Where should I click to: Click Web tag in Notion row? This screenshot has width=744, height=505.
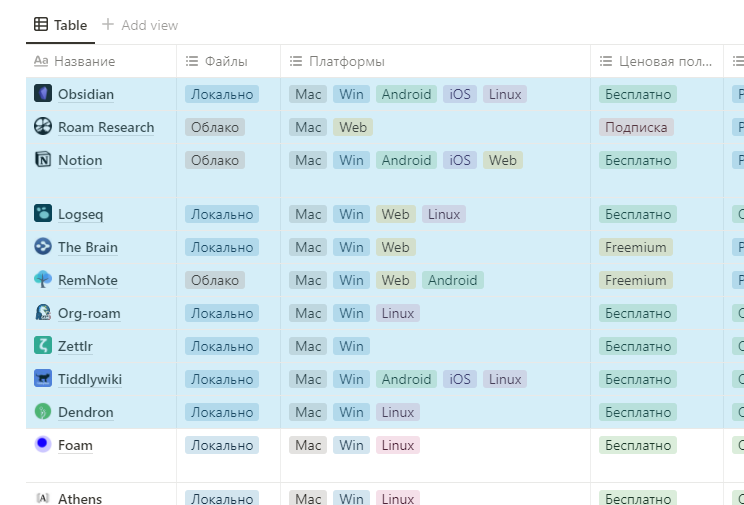[503, 160]
